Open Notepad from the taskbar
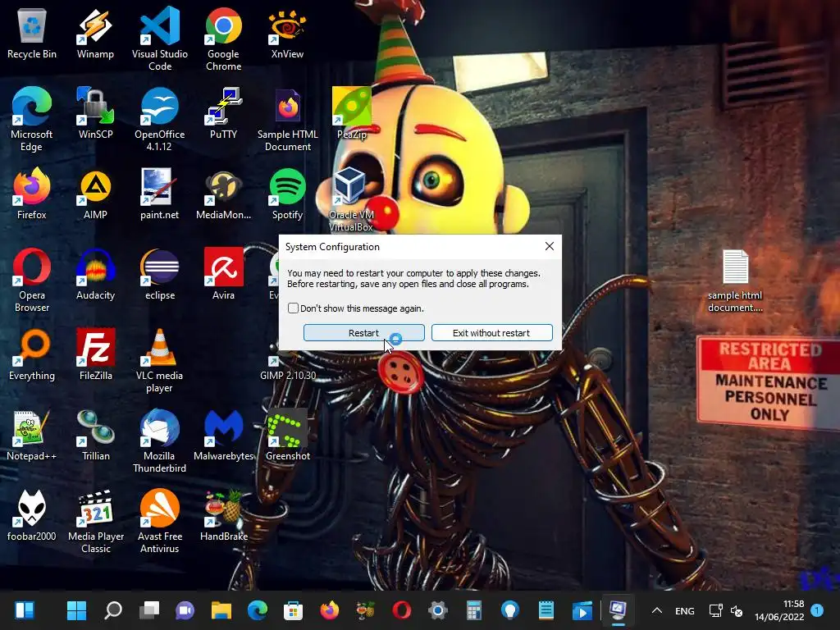 tap(546, 610)
